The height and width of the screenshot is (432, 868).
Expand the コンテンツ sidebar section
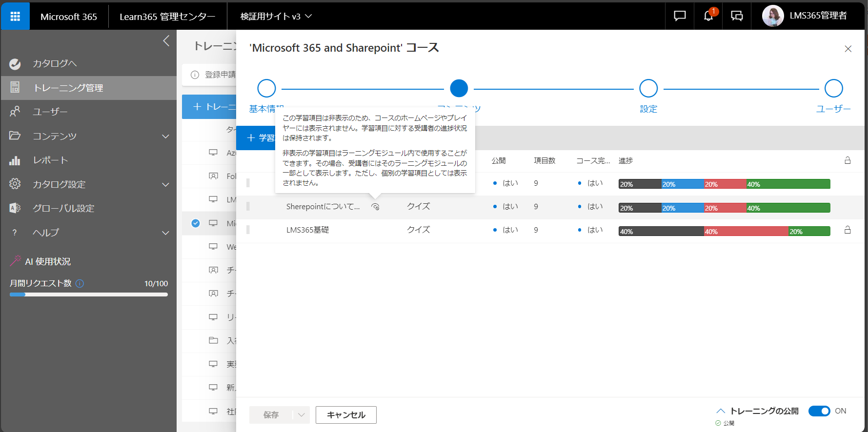click(x=166, y=136)
